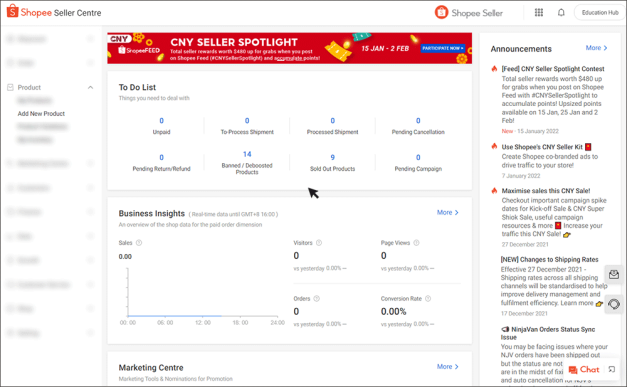Click More in Business Insights
This screenshot has width=628, height=388.
(448, 212)
